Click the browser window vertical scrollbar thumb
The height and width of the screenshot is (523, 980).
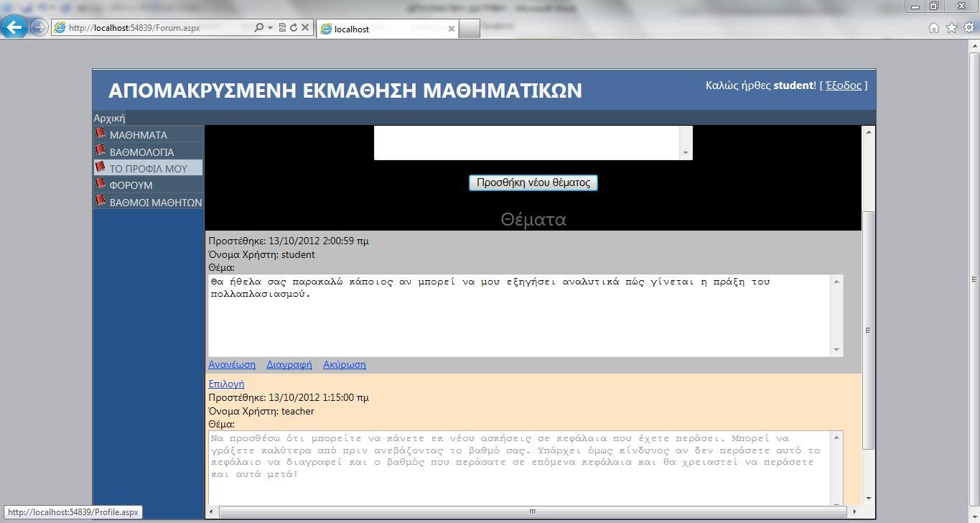coord(974,279)
